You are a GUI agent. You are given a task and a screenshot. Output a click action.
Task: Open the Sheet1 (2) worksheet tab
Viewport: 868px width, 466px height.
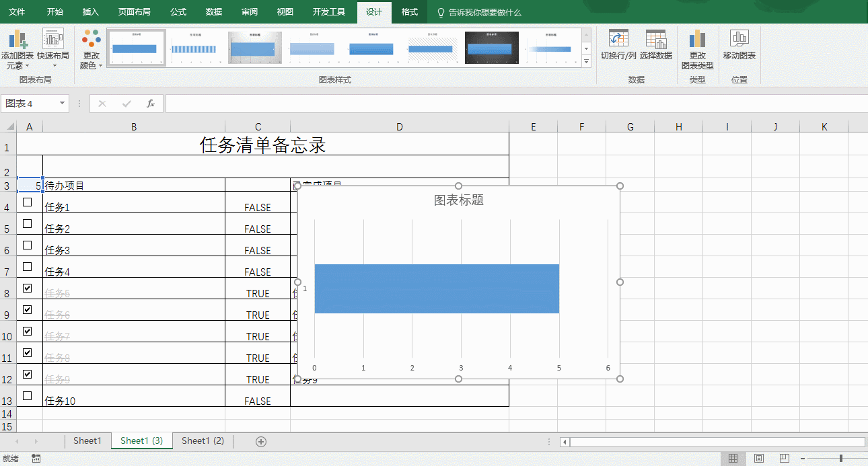(203, 440)
